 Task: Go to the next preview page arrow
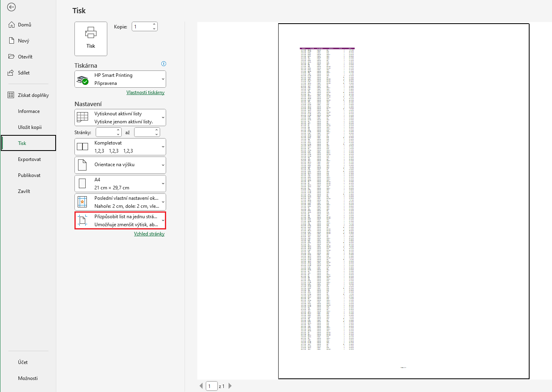230,386
